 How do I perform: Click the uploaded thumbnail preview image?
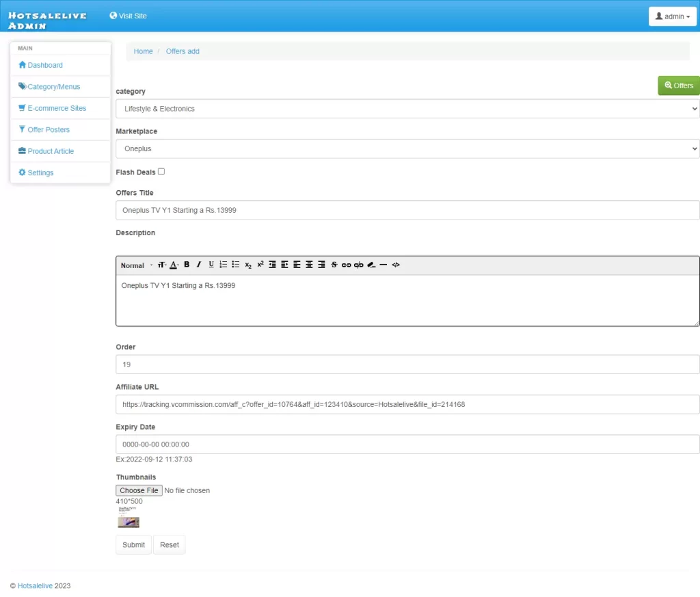129,518
